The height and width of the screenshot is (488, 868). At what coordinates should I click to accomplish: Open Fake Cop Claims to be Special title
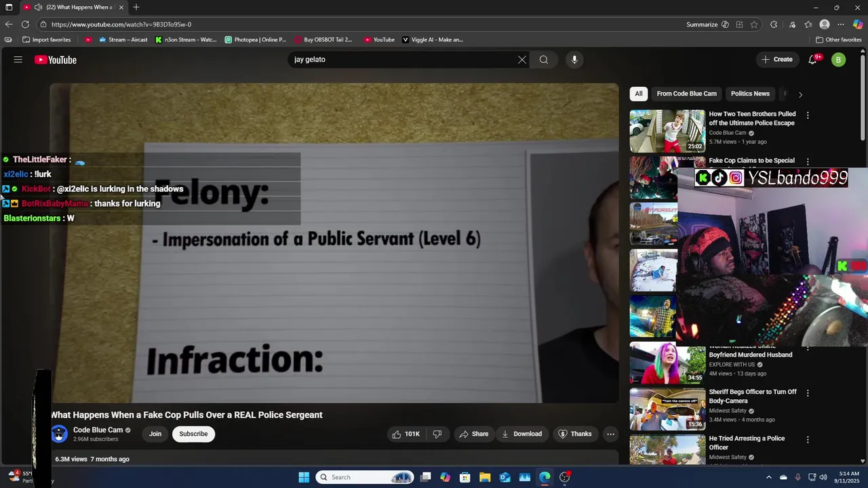(x=751, y=161)
